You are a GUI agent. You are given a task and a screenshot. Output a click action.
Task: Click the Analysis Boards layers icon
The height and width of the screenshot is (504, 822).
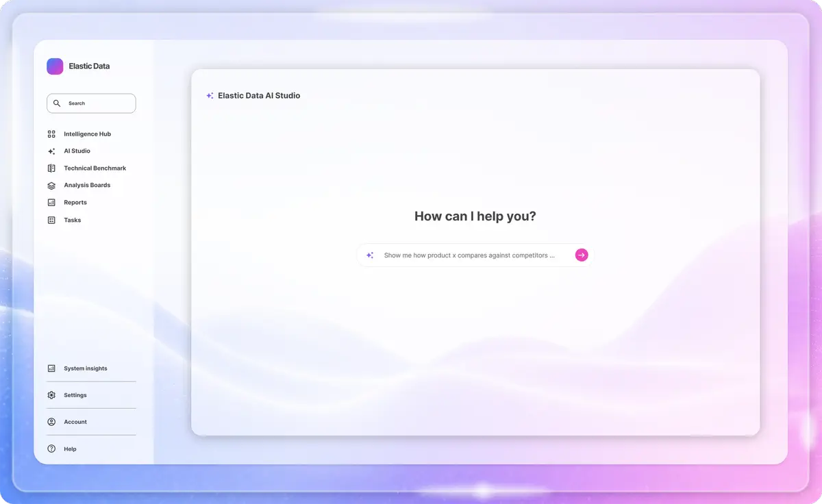click(x=51, y=186)
